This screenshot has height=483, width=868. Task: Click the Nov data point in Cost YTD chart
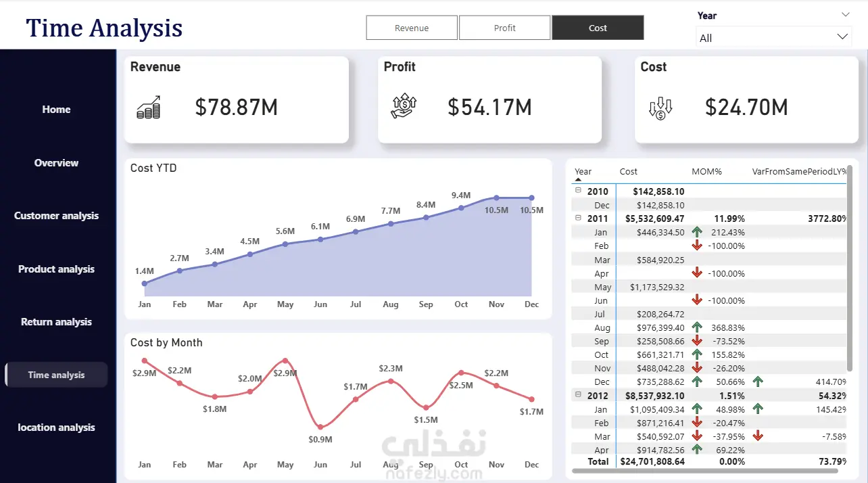click(x=496, y=198)
